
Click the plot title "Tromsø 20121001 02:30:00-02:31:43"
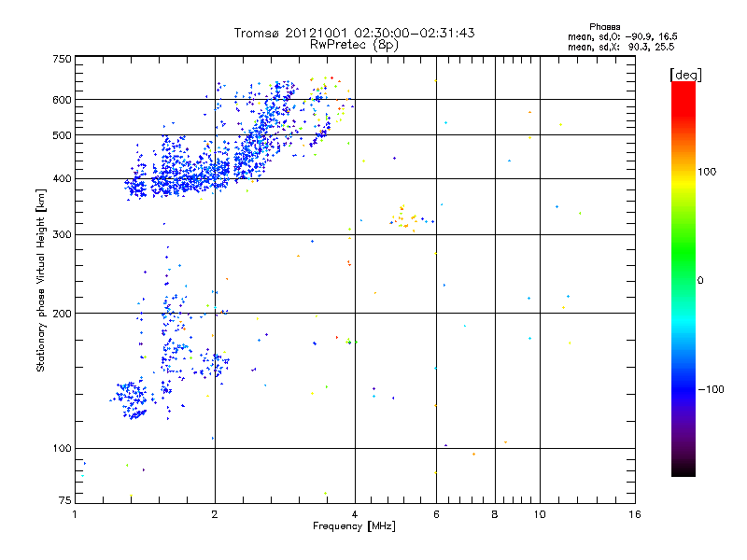354,33
